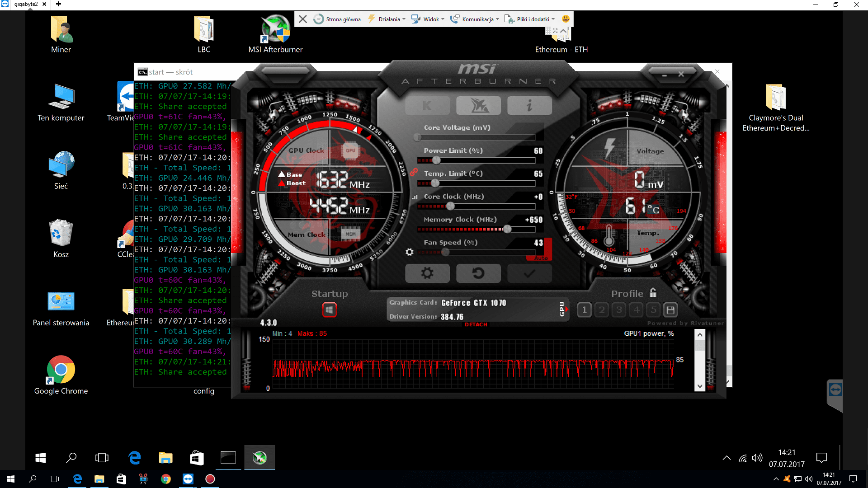868x488 pixels.
Task: Open Edge on the remote taskbar
Action: point(135,458)
